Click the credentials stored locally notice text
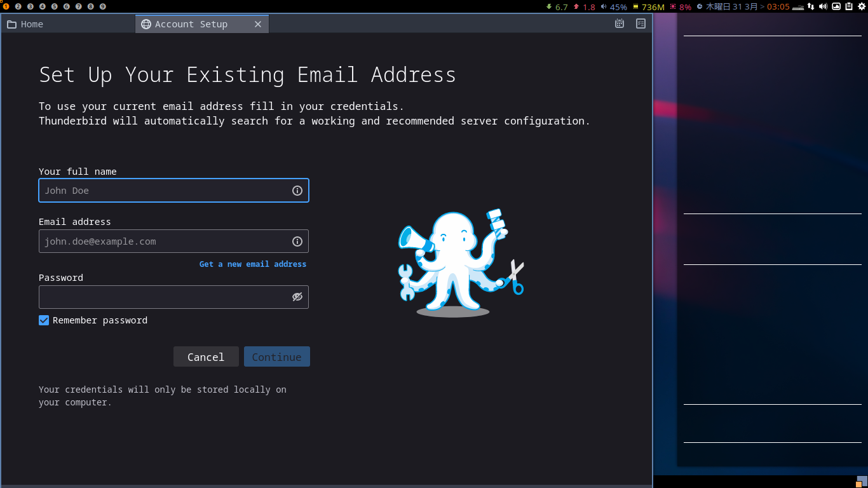The height and width of the screenshot is (488, 868). tap(163, 396)
